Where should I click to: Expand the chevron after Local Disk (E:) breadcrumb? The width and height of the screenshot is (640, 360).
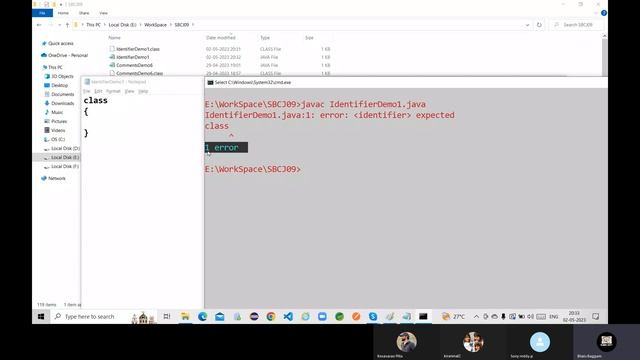click(140, 25)
